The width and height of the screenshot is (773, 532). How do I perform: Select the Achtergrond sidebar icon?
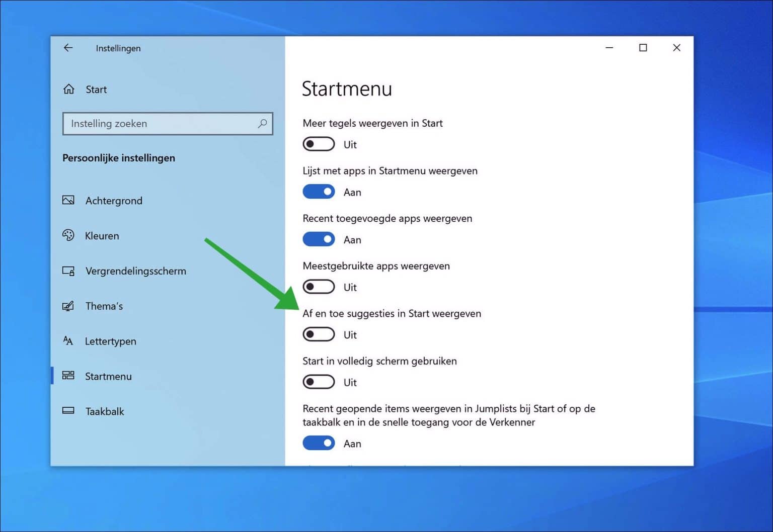68,200
